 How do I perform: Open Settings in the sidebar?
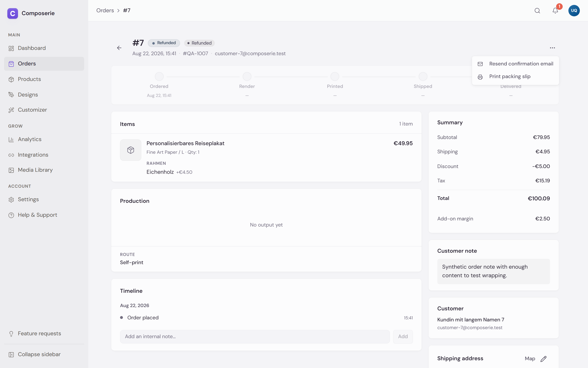[x=44, y=200]
